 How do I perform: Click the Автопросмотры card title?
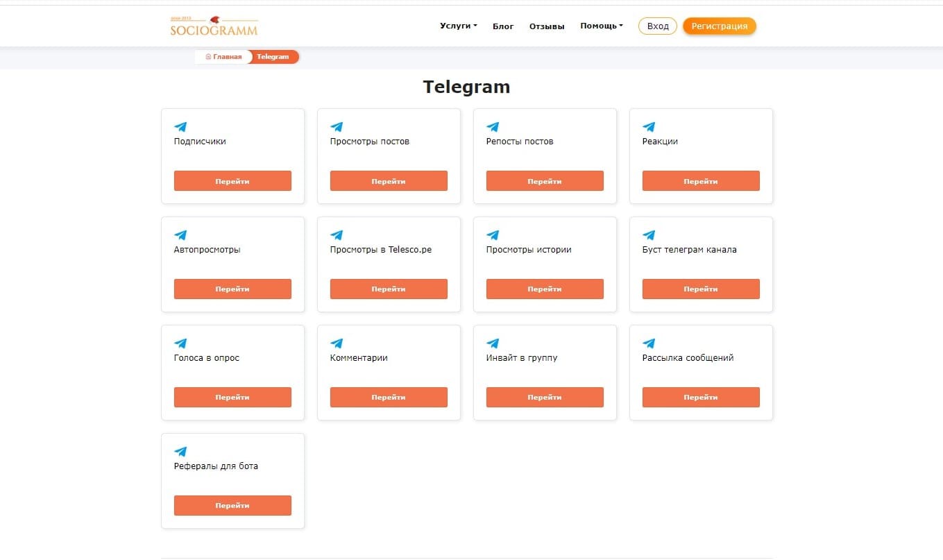pos(207,250)
